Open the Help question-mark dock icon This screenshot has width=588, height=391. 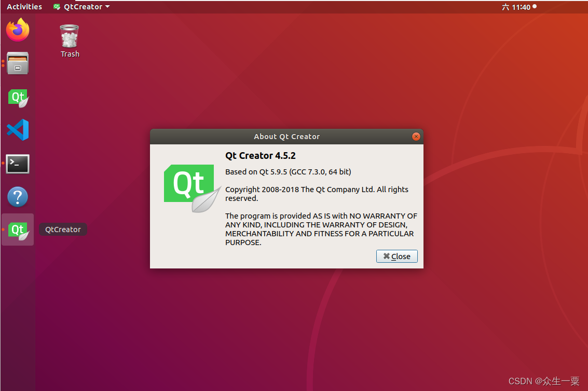click(x=18, y=197)
